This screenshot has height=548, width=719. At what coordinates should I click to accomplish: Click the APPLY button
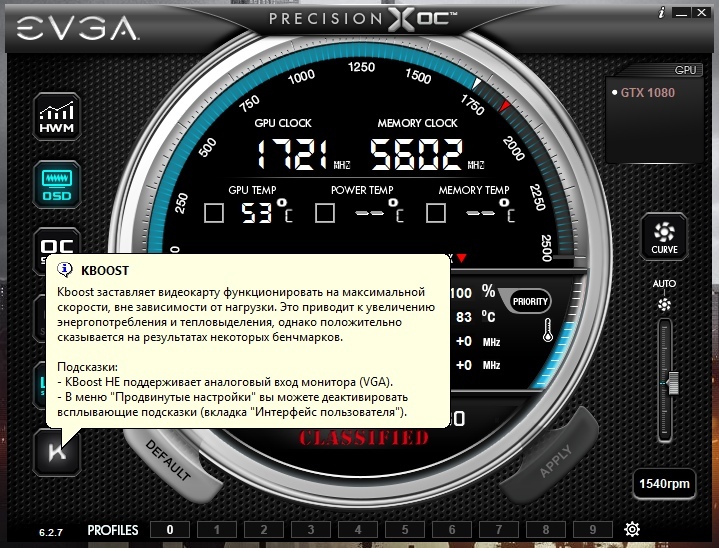[556, 461]
